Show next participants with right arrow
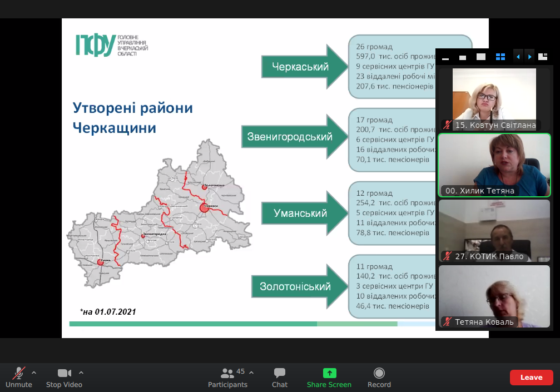The image size is (560, 392). (x=529, y=57)
